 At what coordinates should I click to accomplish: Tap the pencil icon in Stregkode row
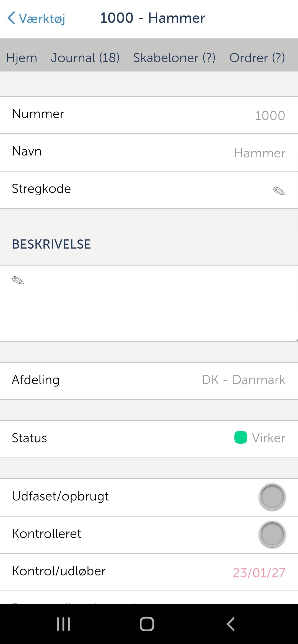pyautogui.click(x=279, y=191)
